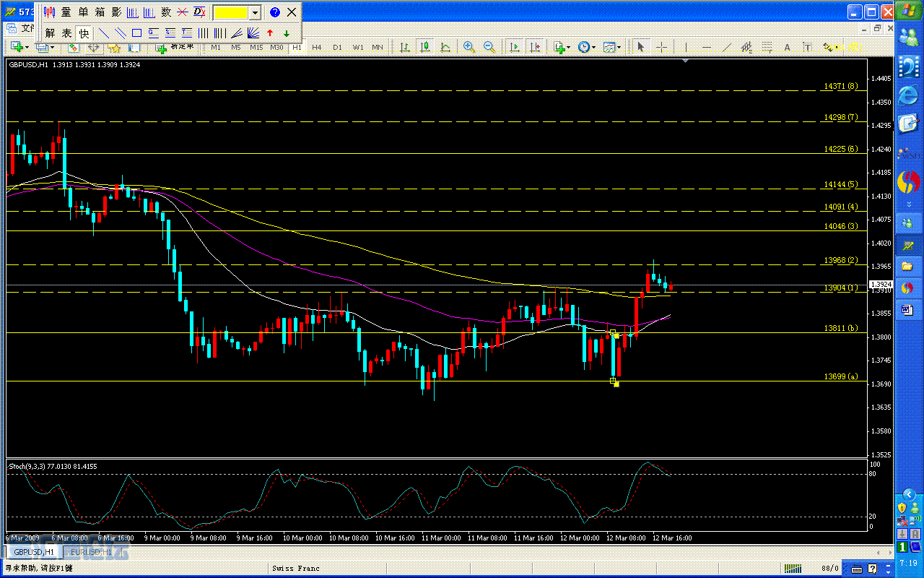Select the rectangle drawing tool
924x578 pixels.
tap(136, 33)
